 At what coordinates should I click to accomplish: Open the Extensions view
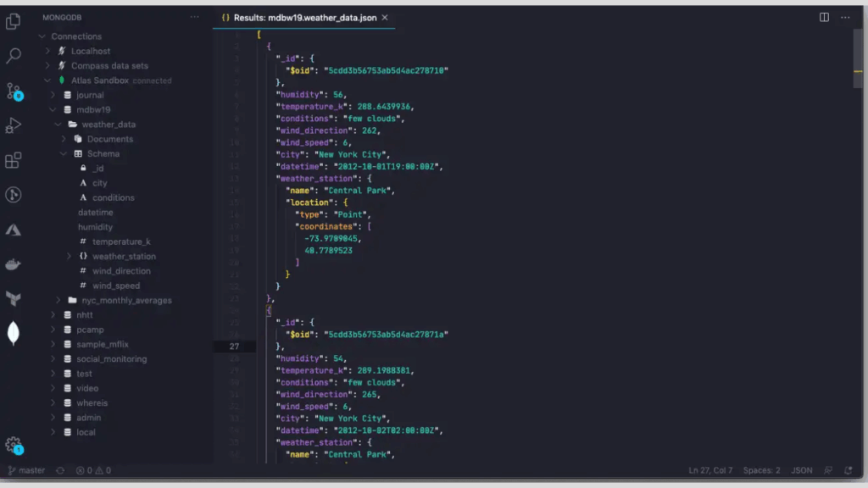12,160
